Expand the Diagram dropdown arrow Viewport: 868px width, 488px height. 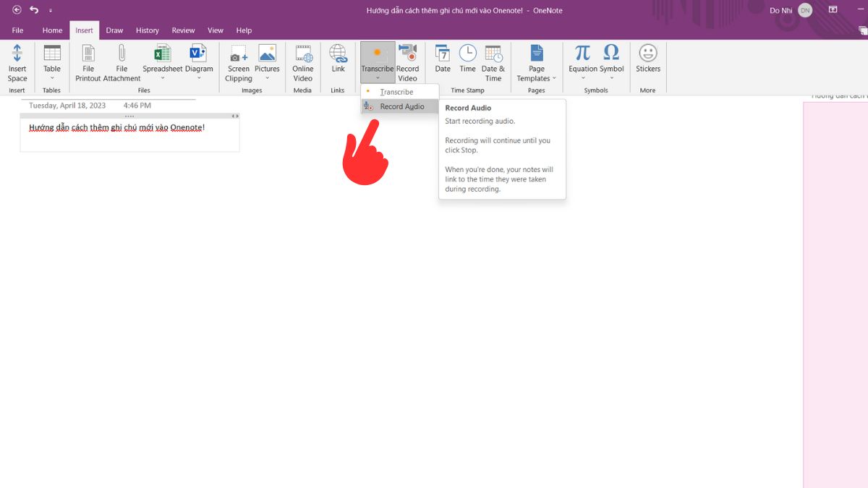(199, 78)
